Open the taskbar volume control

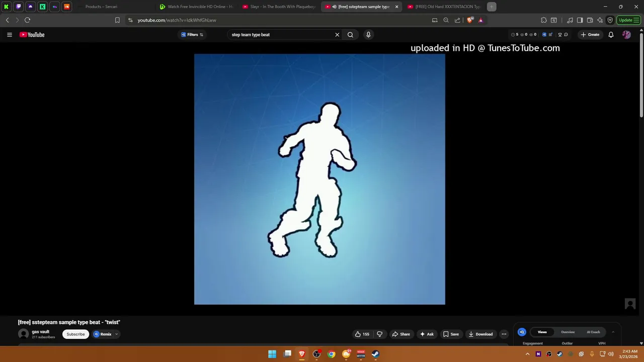[x=611, y=354]
